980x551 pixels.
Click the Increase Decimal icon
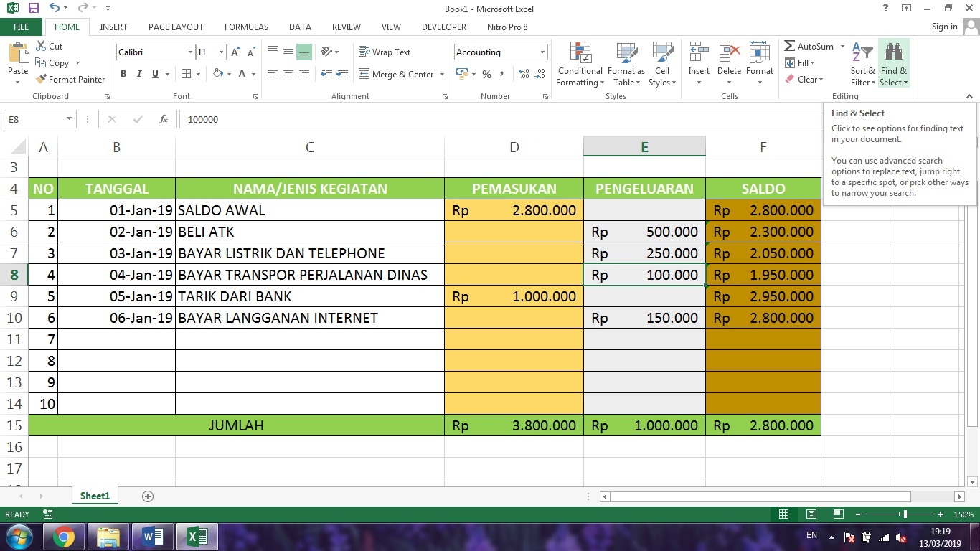[523, 74]
